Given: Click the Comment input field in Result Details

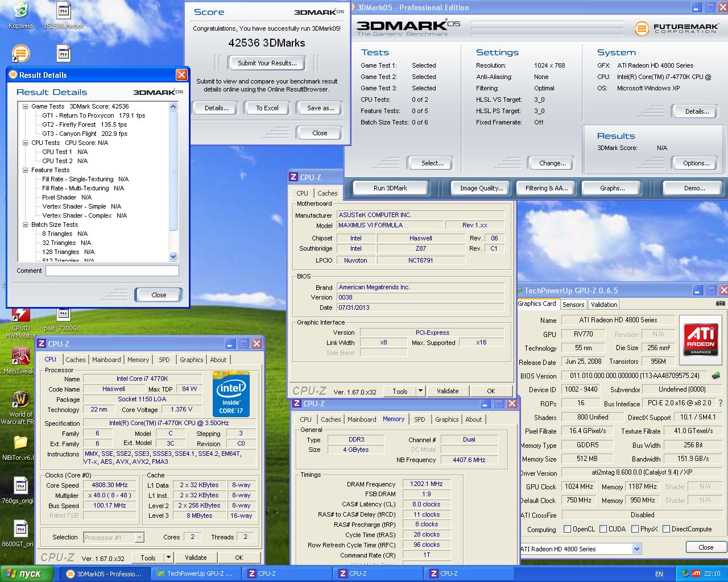Looking at the screenshot, I should point(112,271).
